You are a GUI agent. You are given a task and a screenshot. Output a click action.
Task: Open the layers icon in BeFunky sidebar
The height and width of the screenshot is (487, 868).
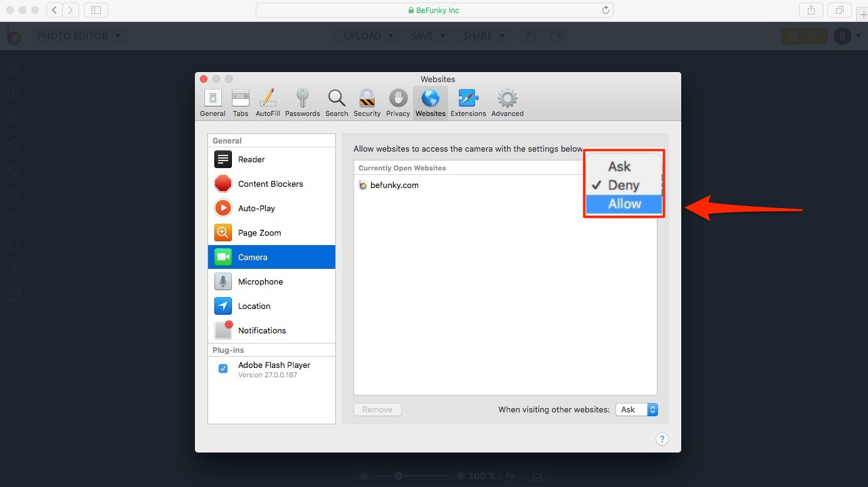(x=14, y=69)
